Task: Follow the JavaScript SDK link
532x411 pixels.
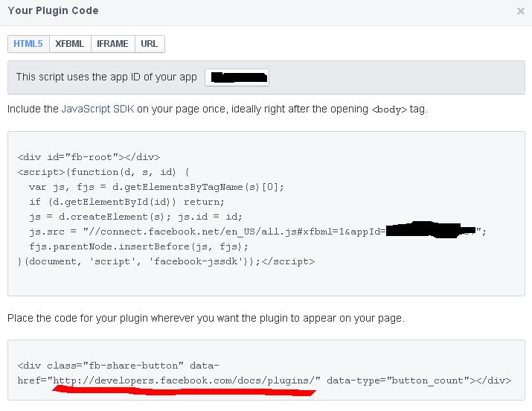Action: 97,109
